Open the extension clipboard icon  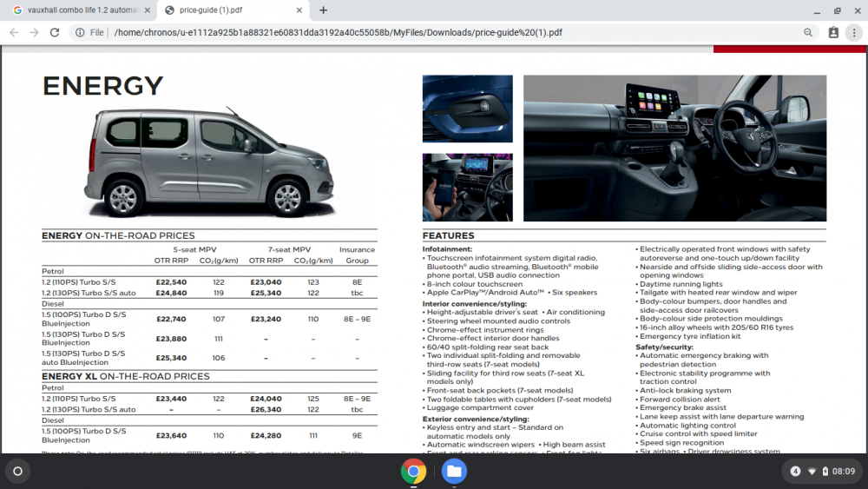click(833, 33)
